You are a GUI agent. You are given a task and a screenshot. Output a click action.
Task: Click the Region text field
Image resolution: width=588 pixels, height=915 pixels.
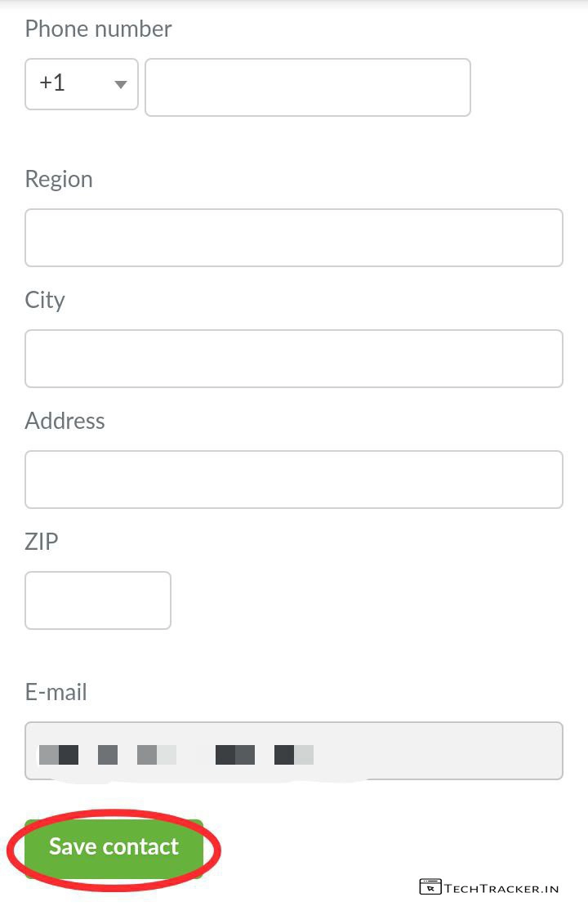point(294,238)
